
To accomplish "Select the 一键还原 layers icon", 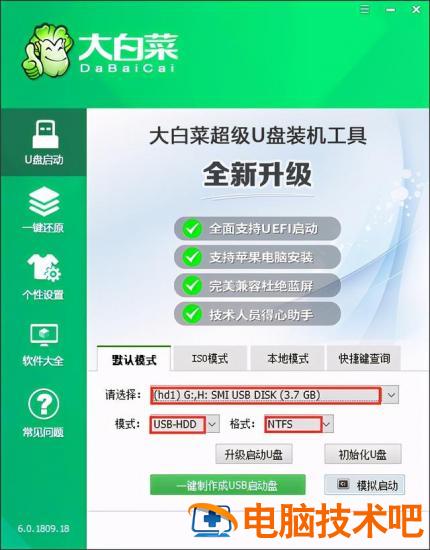I will click(x=44, y=201).
